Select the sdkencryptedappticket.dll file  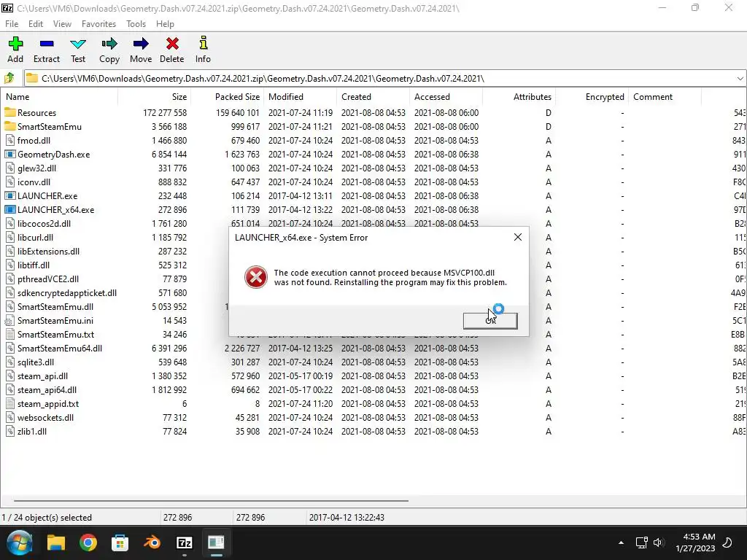[x=66, y=293]
